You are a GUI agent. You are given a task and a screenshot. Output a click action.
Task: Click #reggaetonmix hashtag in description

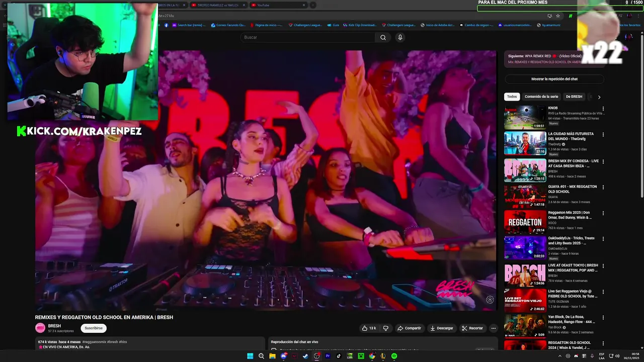(x=95, y=342)
